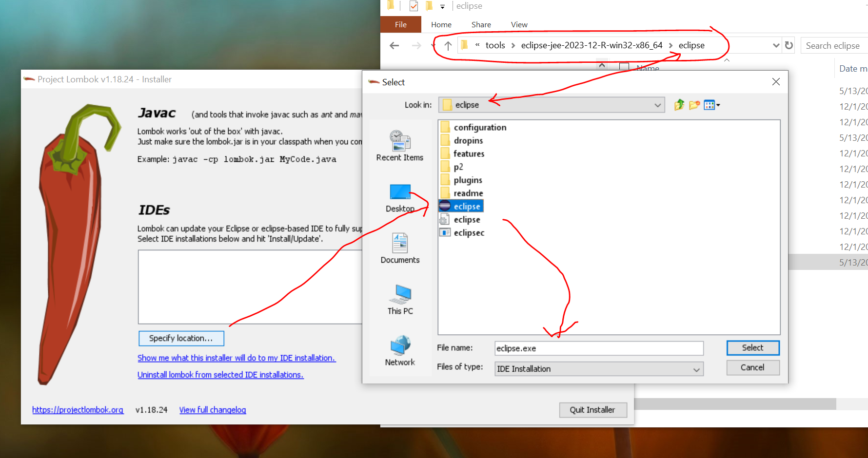Click Uninstall lombok from selected IDE installations link

click(x=220, y=375)
